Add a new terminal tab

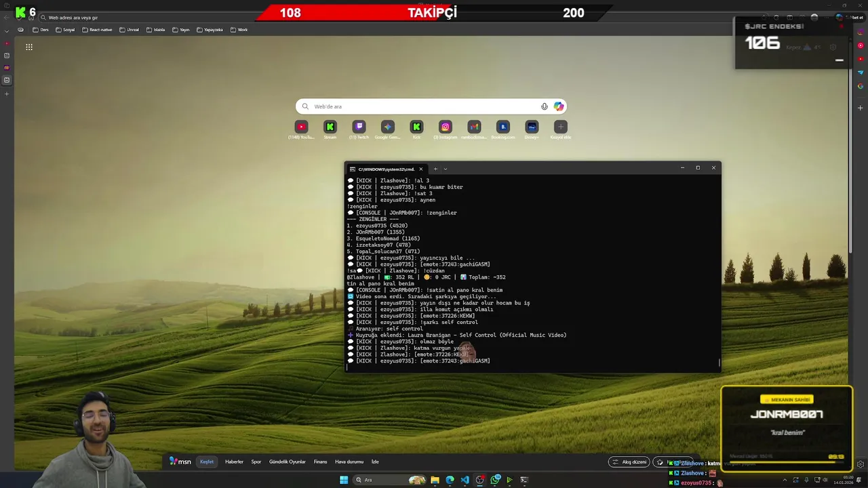click(x=435, y=169)
